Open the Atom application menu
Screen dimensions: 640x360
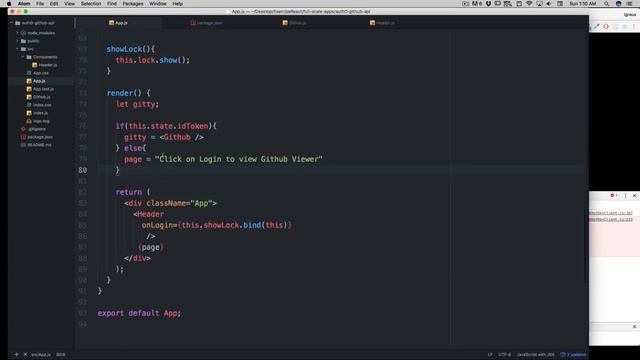pos(24,4)
